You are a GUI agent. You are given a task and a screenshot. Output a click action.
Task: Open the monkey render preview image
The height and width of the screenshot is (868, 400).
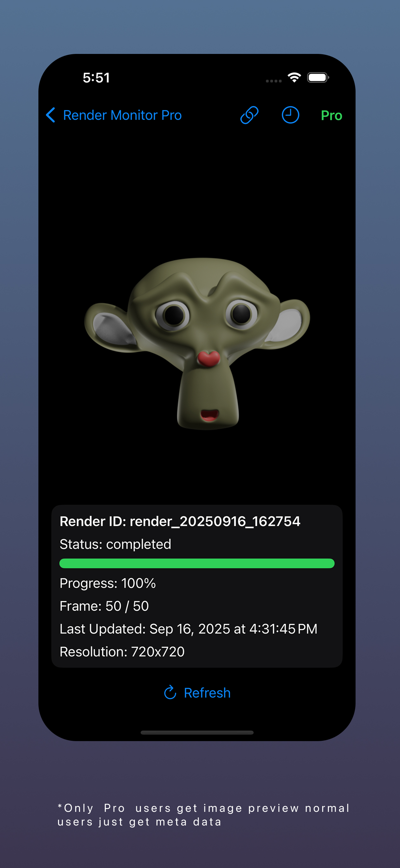197,344
